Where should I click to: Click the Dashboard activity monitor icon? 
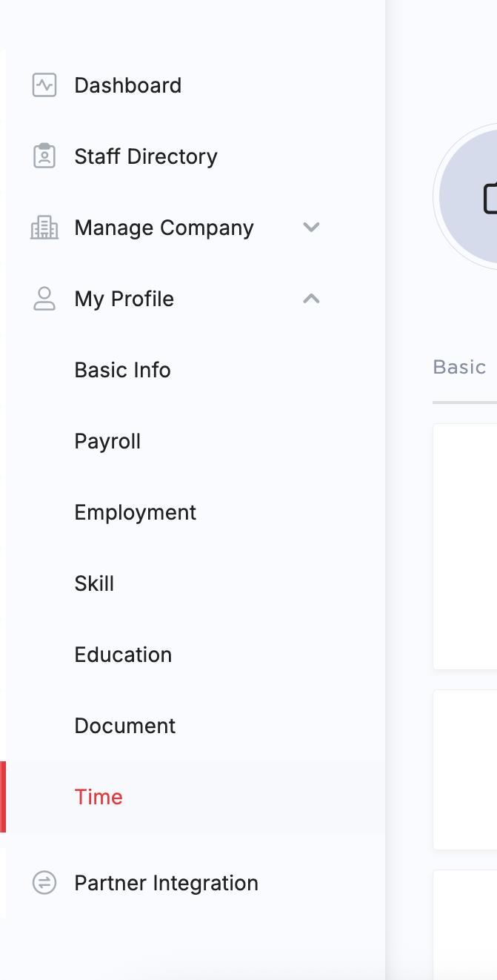(44, 85)
